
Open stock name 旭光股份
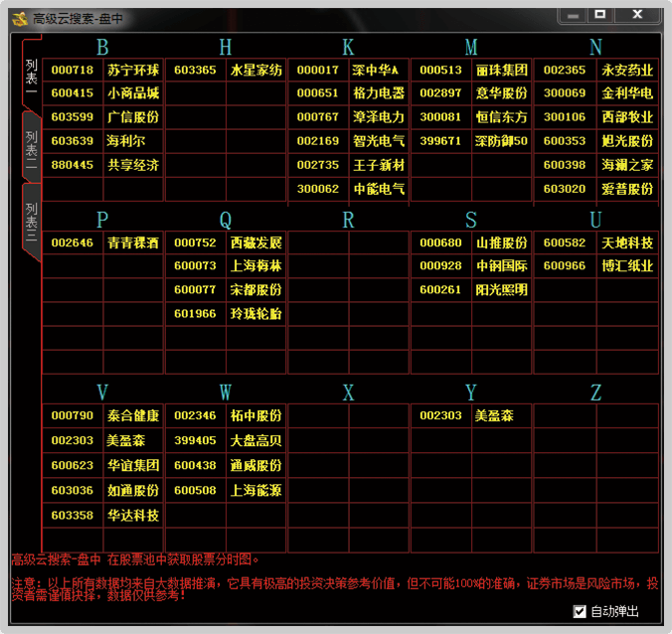click(627, 141)
